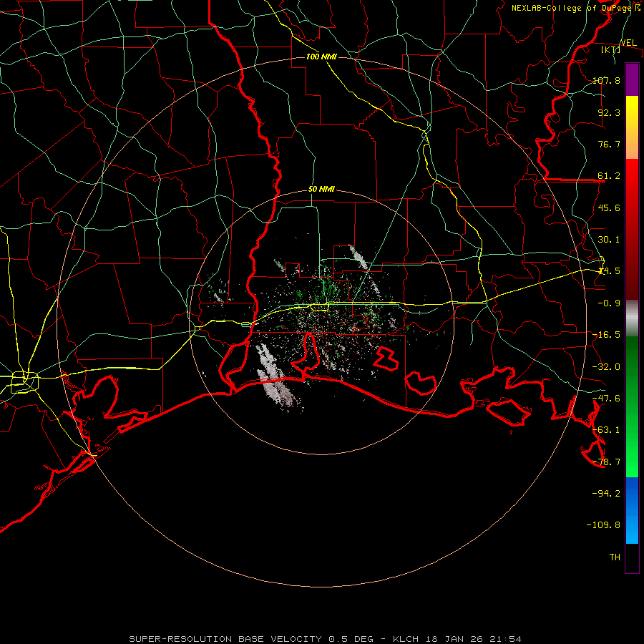Click the -47.6 velocity scale label
Screen dimensions: 644x644
tap(606, 399)
